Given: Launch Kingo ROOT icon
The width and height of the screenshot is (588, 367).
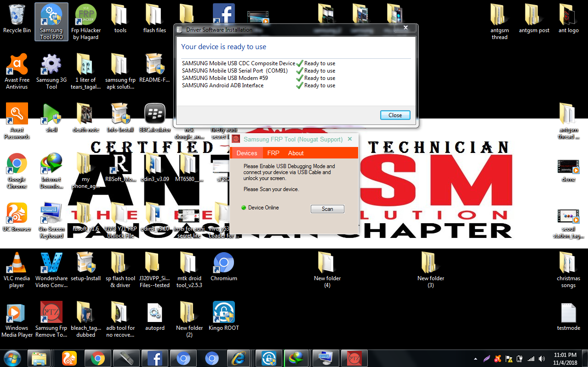Looking at the screenshot, I should click(x=224, y=316).
